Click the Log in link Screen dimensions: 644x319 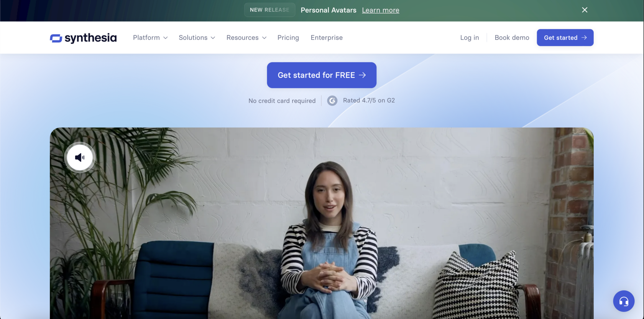pos(470,38)
